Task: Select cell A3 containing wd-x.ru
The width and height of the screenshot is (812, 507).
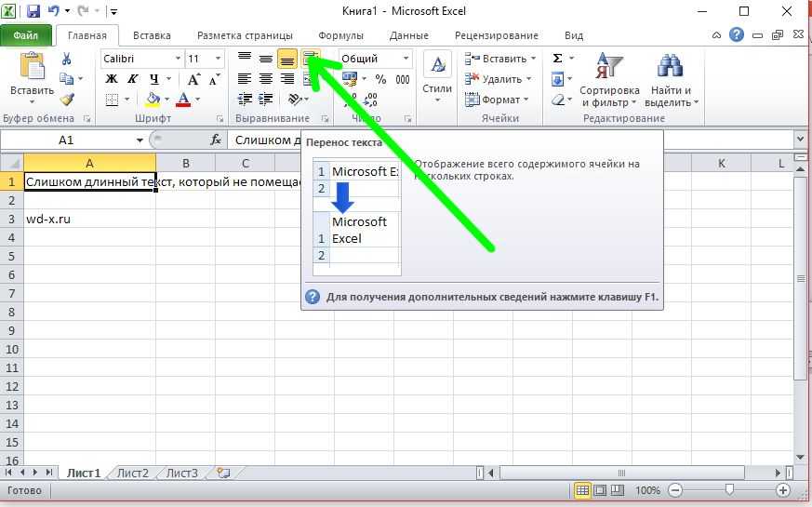Action: point(89,219)
